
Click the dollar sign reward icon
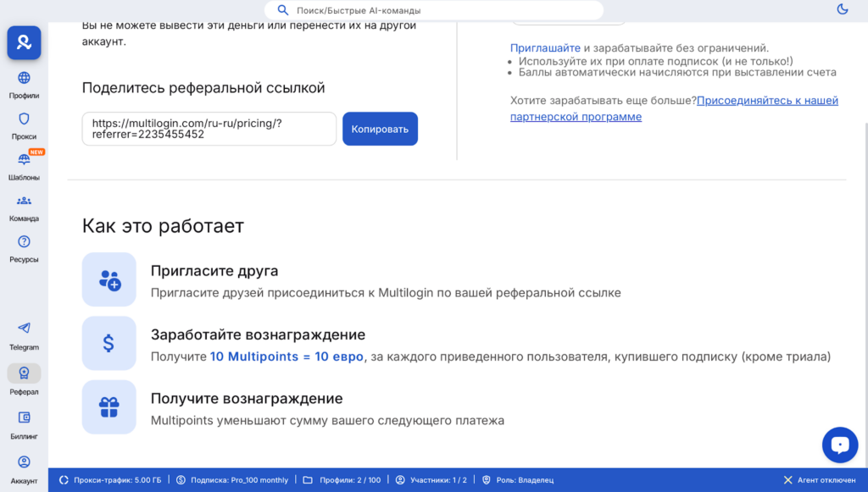(109, 343)
